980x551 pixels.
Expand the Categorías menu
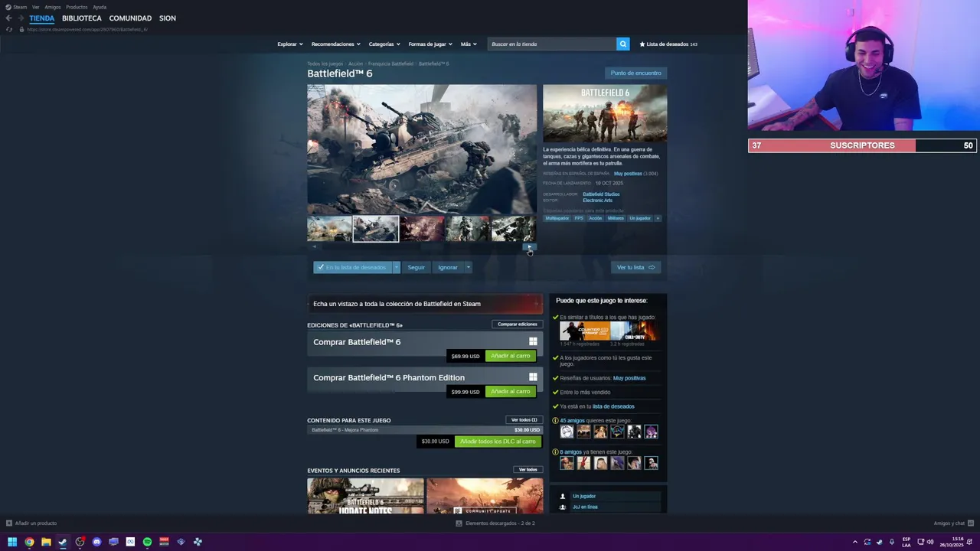(384, 44)
